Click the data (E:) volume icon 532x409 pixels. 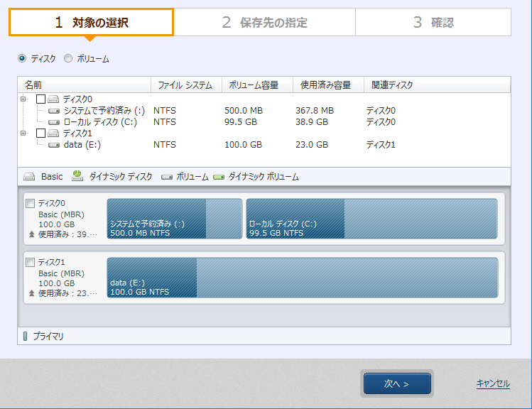54,145
